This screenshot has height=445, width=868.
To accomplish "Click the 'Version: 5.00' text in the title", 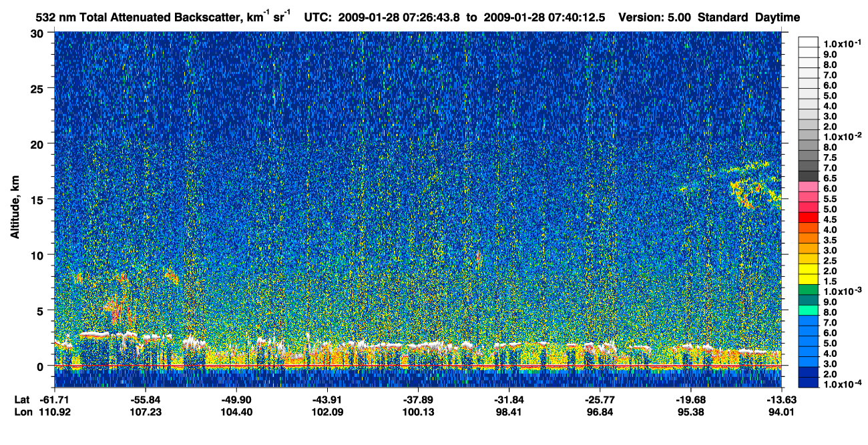I will (655, 17).
